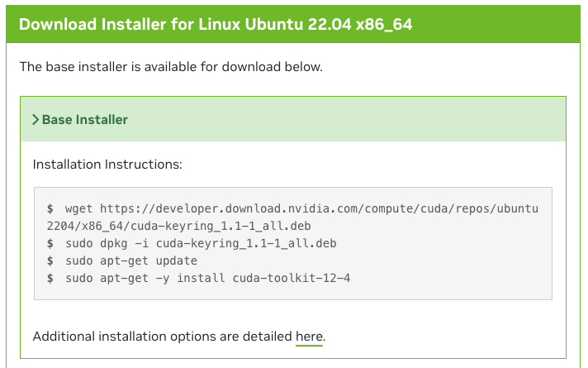
Task: Click the Base Installer section title
Action: tap(85, 119)
